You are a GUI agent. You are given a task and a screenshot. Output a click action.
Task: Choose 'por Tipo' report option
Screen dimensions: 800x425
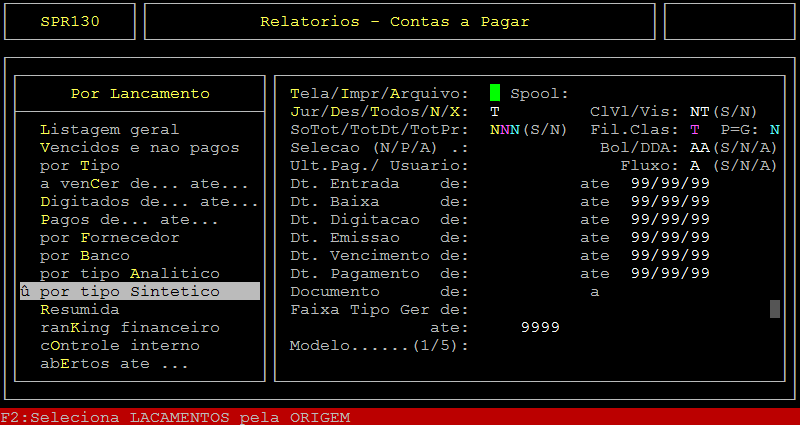point(80,165)
